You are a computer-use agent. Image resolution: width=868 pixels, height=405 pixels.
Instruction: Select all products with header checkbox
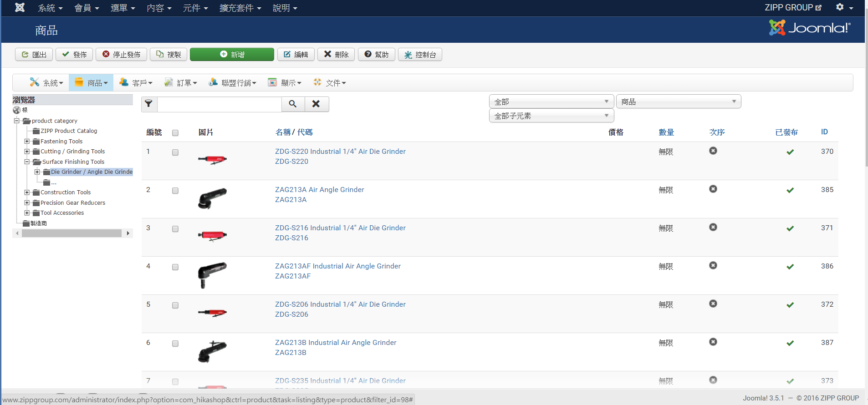click(175, 133)
